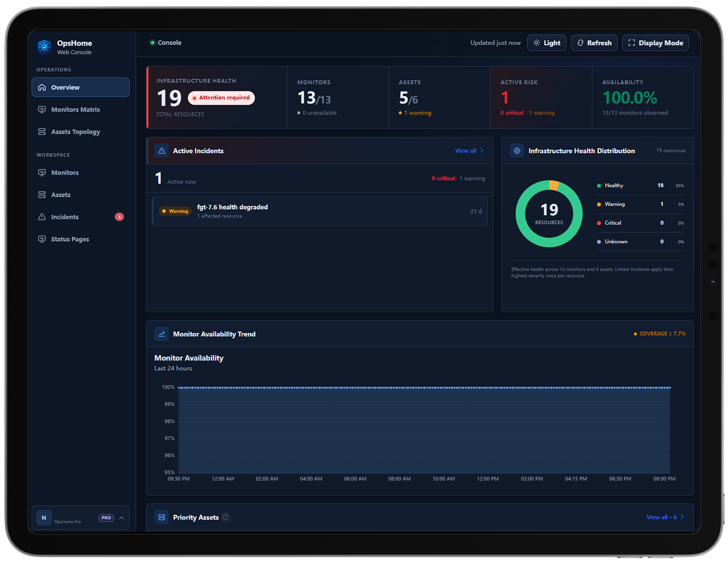Click the PRO plan badge
The height and width of the screenshot is (563, 728).
(x=106, y=518)
